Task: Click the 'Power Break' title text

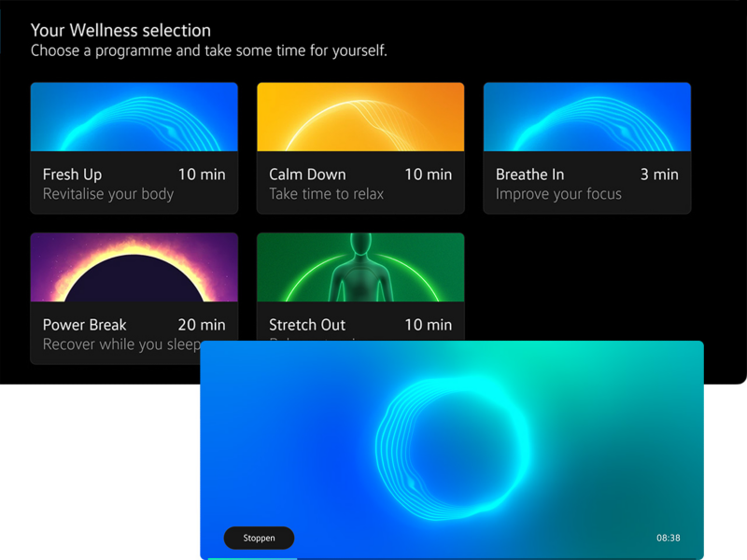Action: [x=84, y=325]
